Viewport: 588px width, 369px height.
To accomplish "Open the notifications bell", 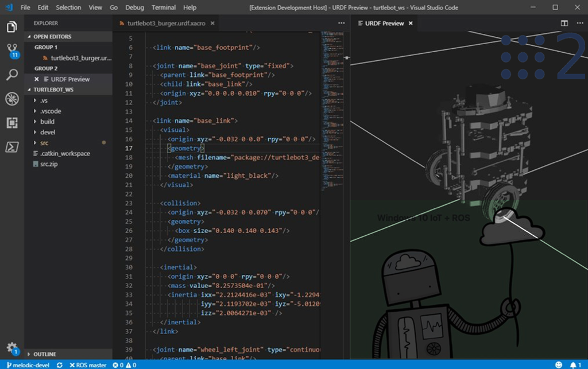I will 575,365.
